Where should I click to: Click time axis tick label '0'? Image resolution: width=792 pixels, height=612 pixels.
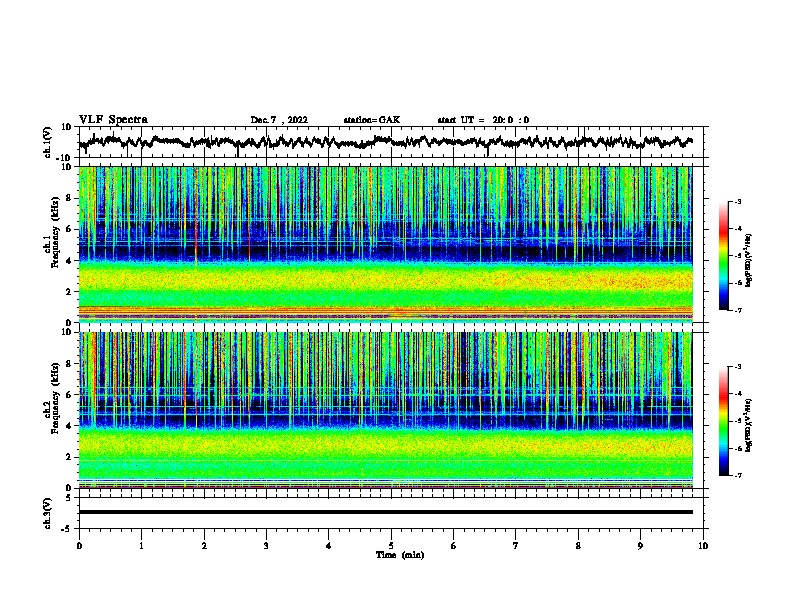(79, 546)
